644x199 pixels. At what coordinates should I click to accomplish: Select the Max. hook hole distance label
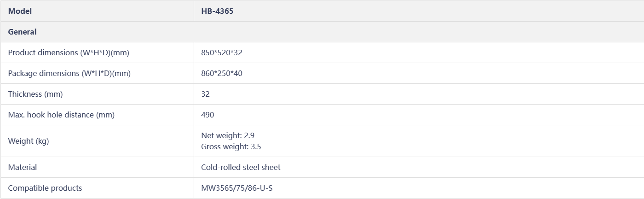point(61,115)
